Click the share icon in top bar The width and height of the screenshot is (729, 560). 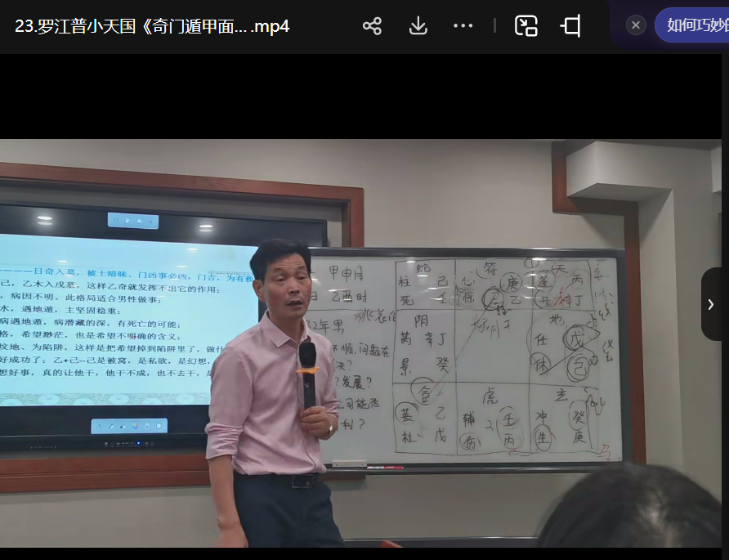(372, 26)
